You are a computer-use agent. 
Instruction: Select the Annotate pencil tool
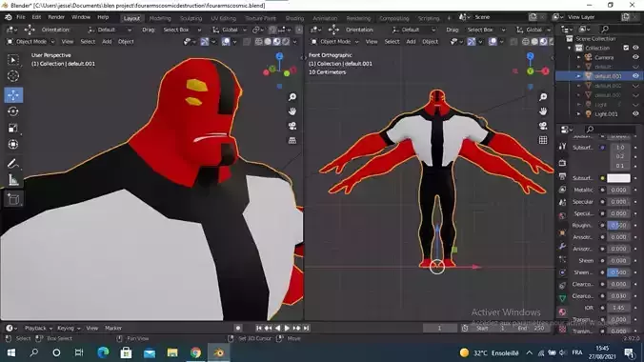(x=13, y=164)
